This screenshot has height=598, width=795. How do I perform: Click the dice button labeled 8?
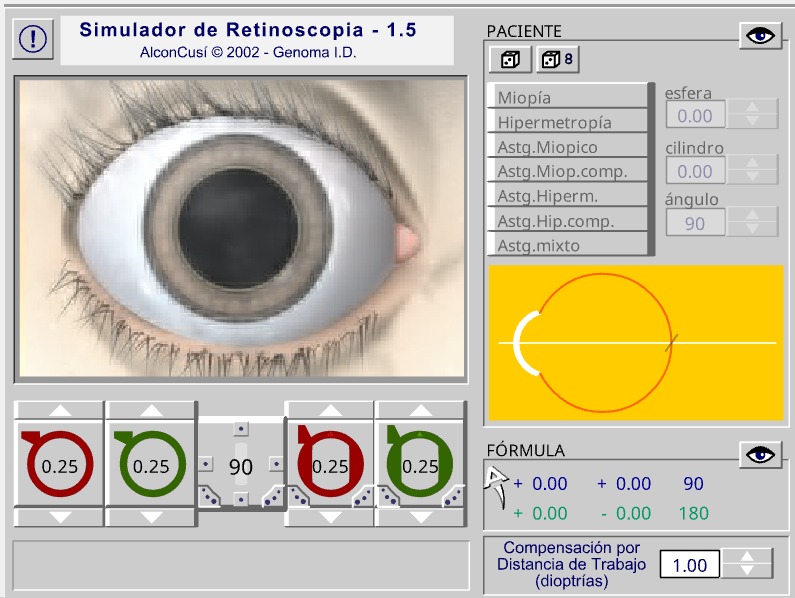(556, 60)
